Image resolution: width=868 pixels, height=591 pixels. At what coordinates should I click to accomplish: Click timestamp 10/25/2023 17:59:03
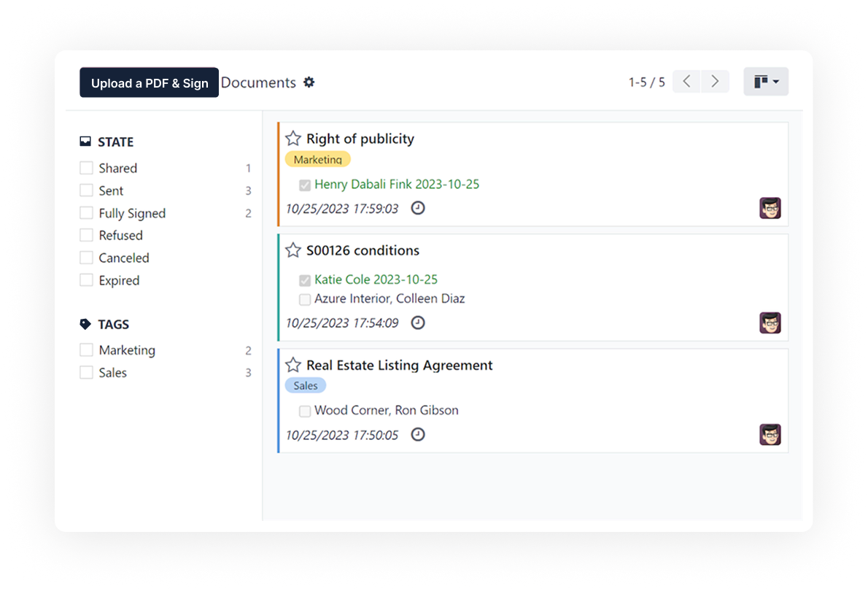342,209
